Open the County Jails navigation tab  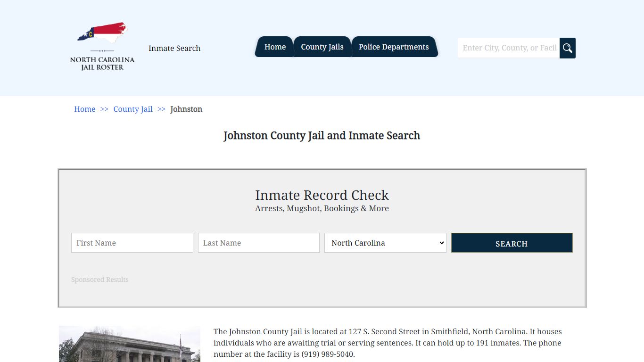click(x=322, y=47)
